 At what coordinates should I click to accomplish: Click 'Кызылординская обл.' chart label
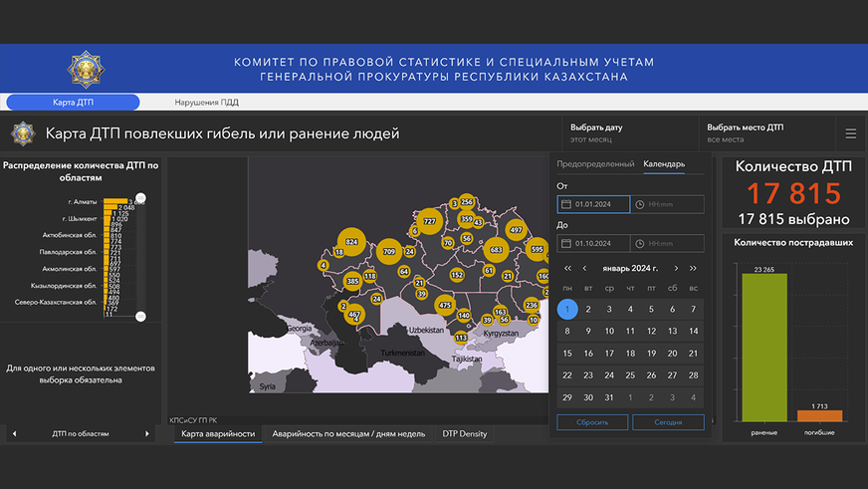[x=64, y=286]
